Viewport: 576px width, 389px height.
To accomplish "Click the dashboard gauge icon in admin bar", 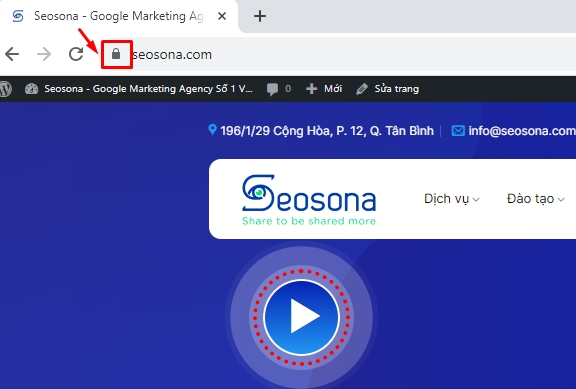I will [x=31, y=89].
